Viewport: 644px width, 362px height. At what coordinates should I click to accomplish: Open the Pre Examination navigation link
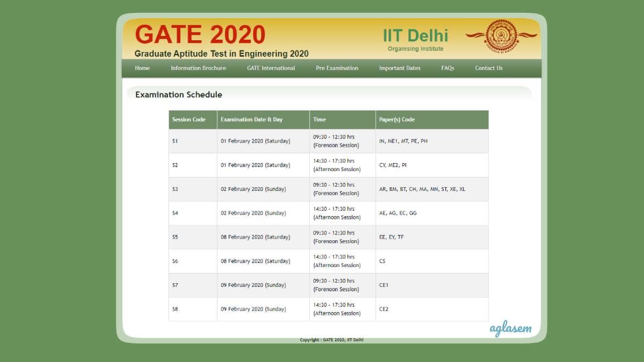(336, 68)
